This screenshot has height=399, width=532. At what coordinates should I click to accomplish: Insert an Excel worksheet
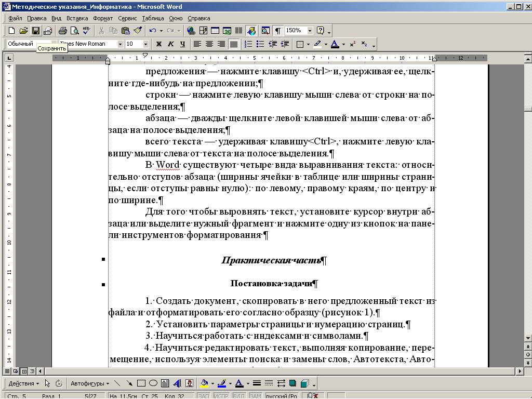(227, 31)
